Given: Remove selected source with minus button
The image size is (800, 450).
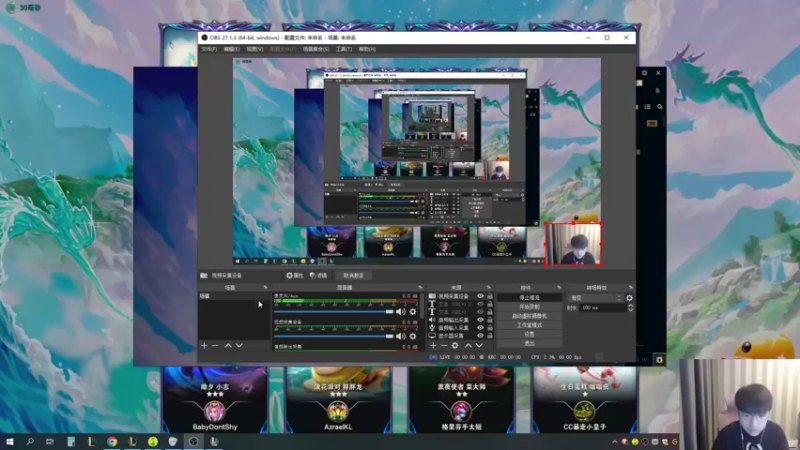Looking at the screenshot, I should point(444,345).
